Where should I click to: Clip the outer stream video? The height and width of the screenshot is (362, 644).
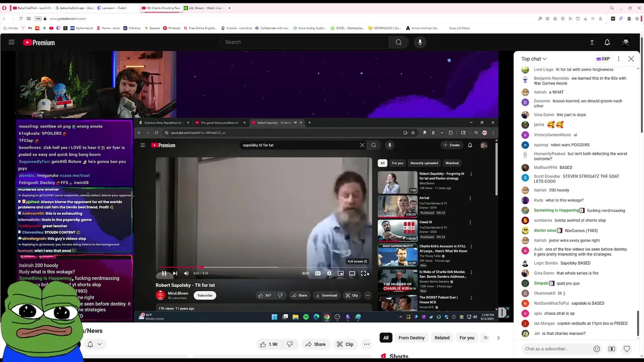pos(345,344)
